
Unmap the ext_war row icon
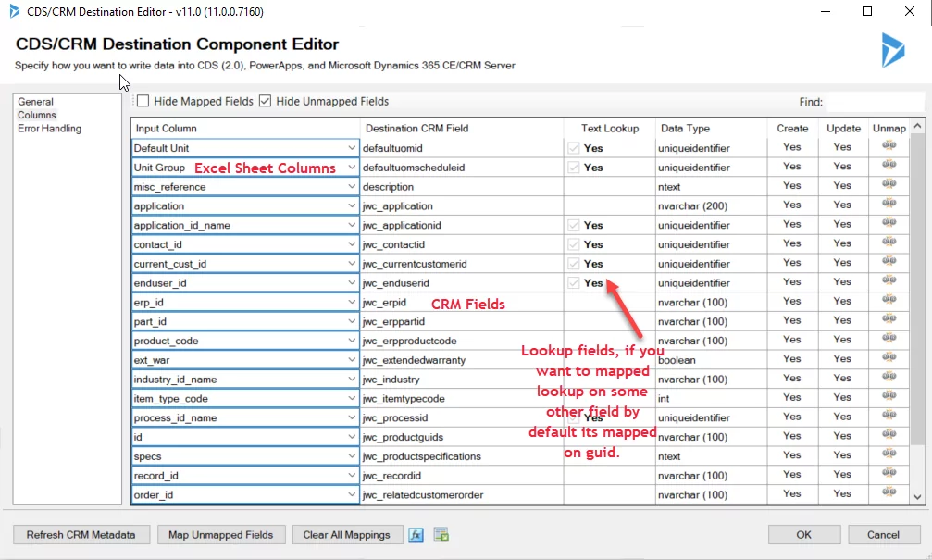889,357
